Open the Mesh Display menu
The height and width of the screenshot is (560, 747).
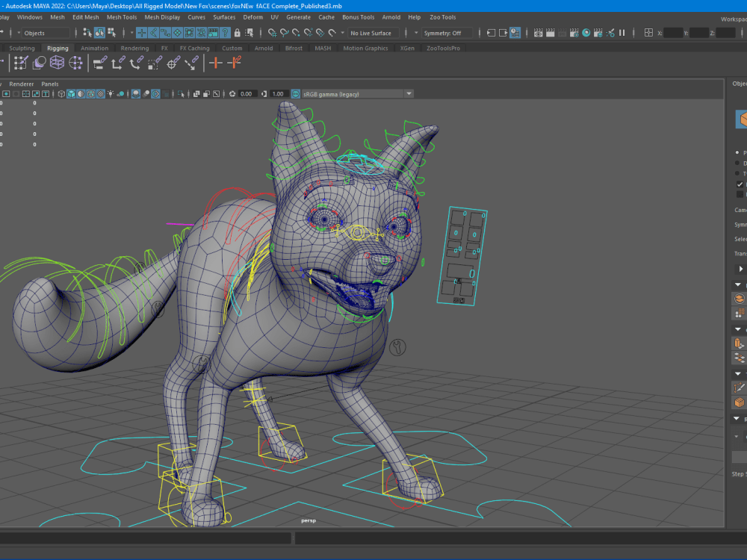[162, 16]
